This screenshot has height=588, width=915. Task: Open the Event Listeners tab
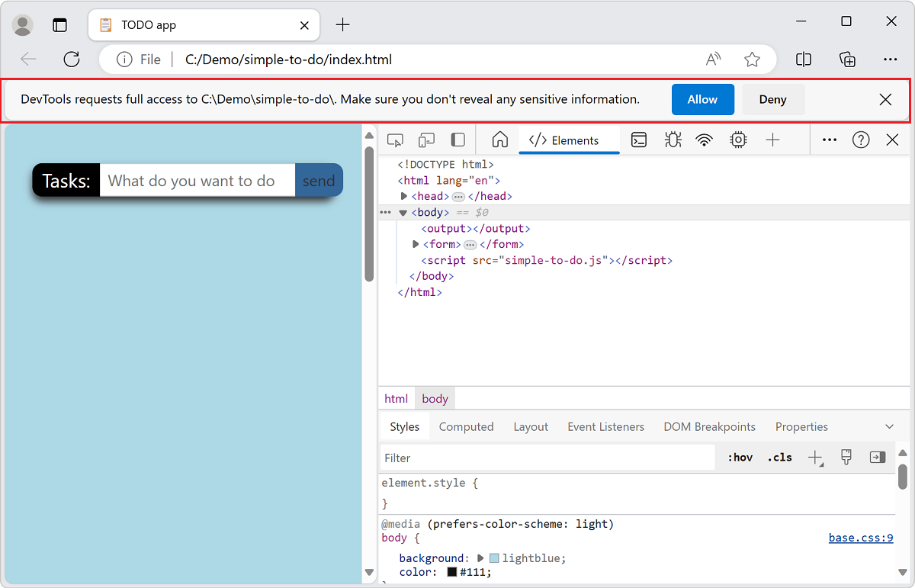point(605,426)
